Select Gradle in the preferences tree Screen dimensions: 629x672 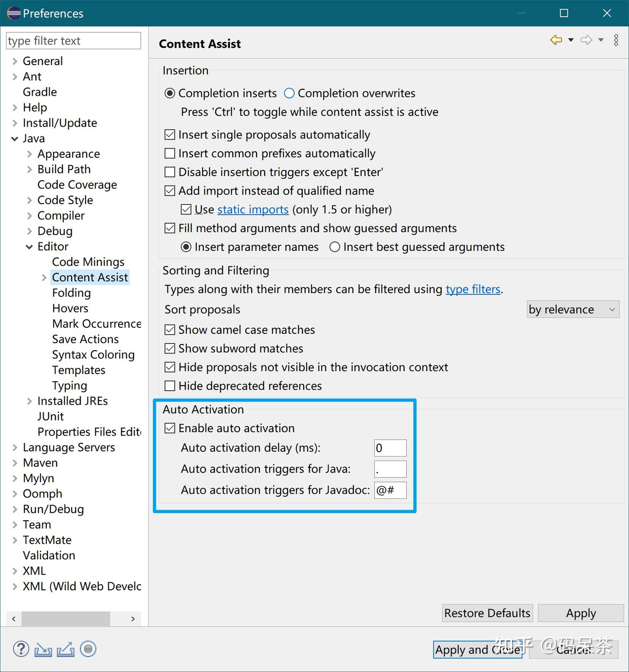pos(40,92)
